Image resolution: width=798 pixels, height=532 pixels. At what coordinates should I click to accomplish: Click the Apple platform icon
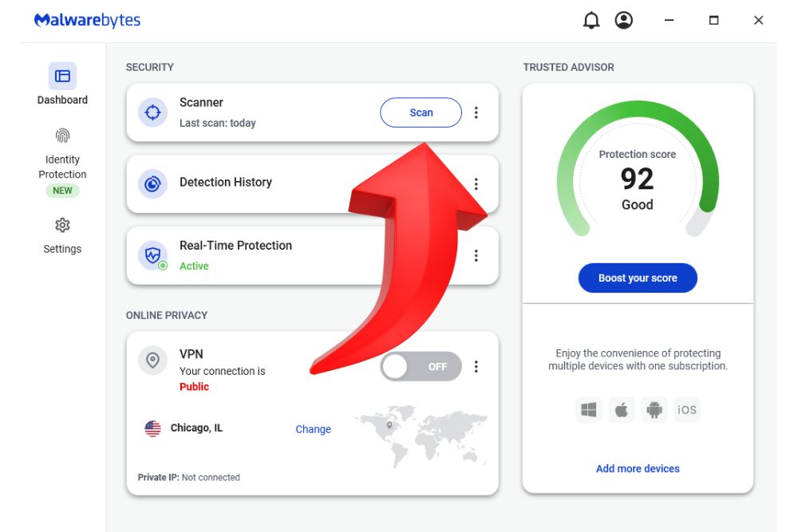pyautogui.click(x=622, y=410)
